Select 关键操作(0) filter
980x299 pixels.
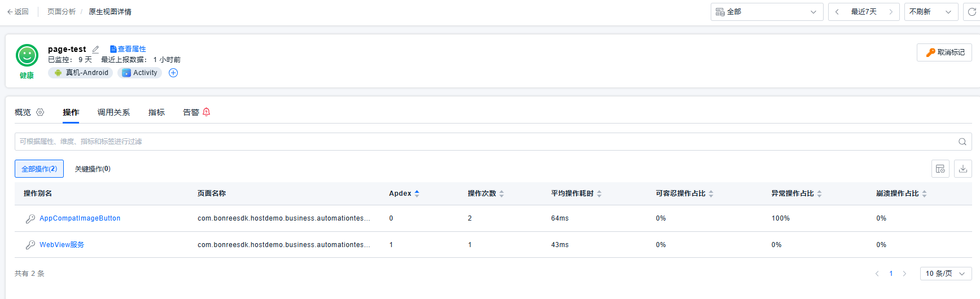pyautogui.click(x=93, y=169)
